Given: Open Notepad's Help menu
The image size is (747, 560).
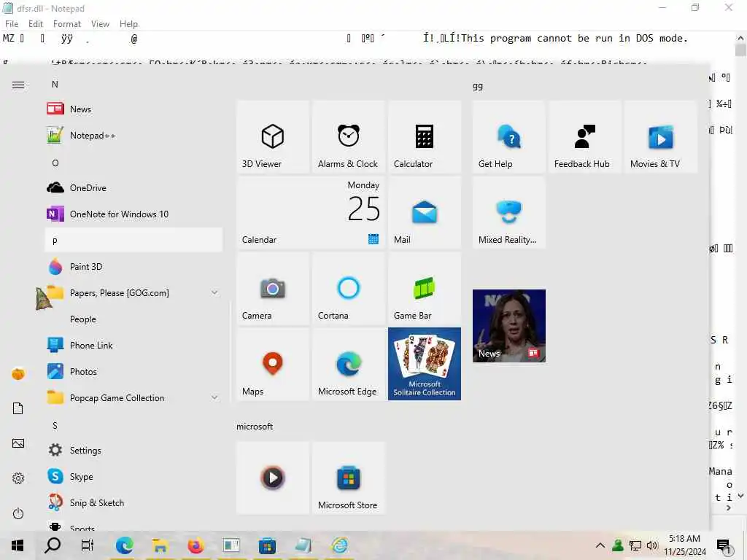Looking at the screenshot, I should click(x=128, y=24).
